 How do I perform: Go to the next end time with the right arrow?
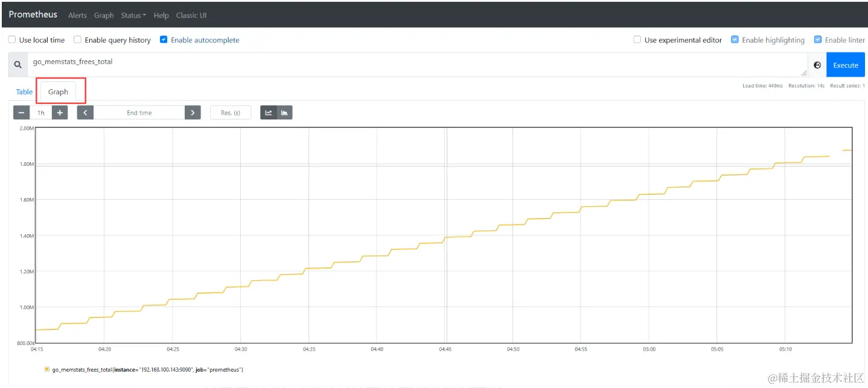(193, 113)
